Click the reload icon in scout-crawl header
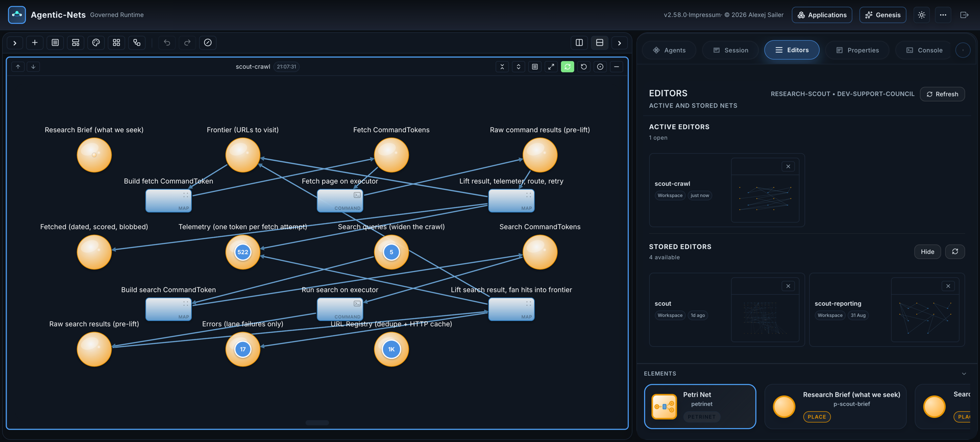This screenshot has height=442, width=980. (584, 67)
